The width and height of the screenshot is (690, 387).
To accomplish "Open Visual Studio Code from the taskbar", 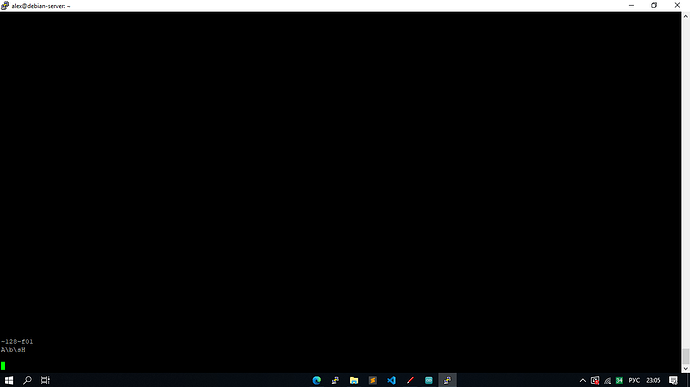I will [391, 380].
